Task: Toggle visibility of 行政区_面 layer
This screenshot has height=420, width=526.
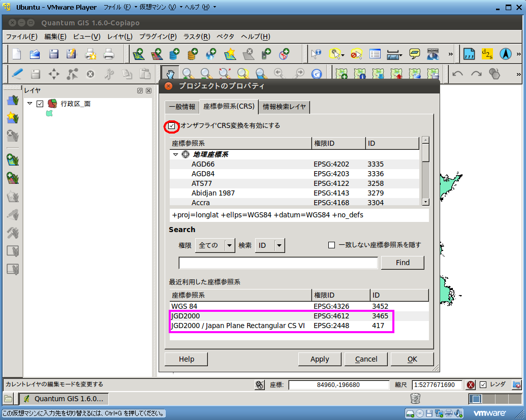Action: click(40, 104)
